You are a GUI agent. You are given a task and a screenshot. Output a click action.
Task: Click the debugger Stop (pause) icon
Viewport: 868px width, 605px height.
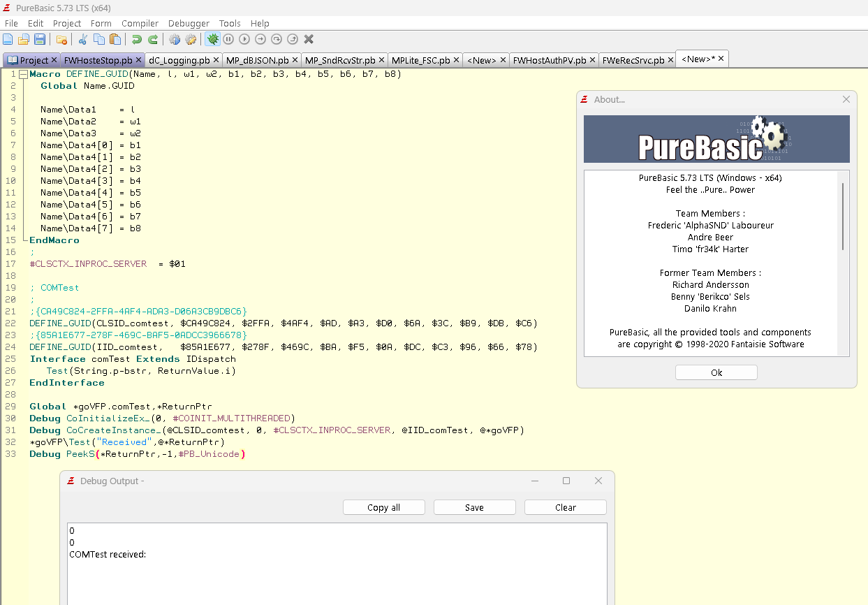tap(228, 39)
